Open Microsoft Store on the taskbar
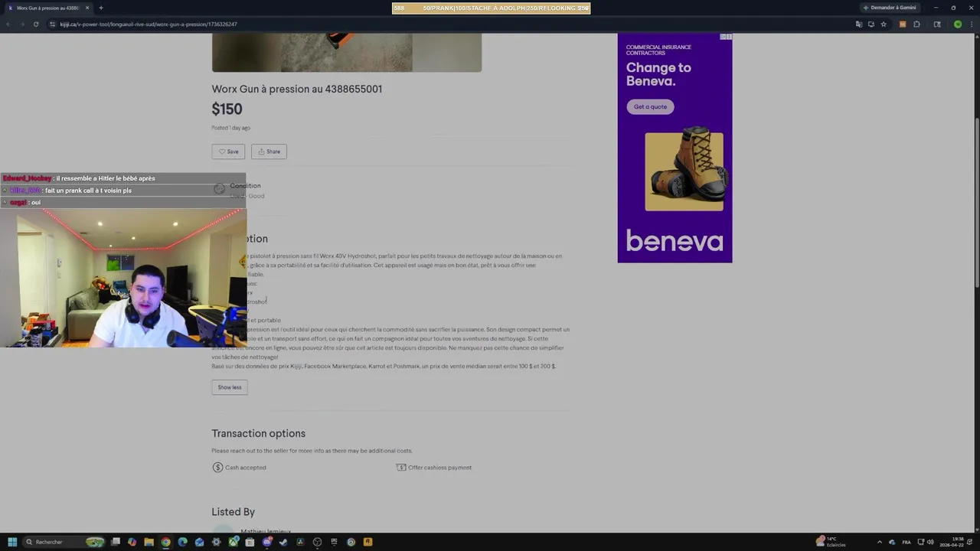 coord(250,542)
